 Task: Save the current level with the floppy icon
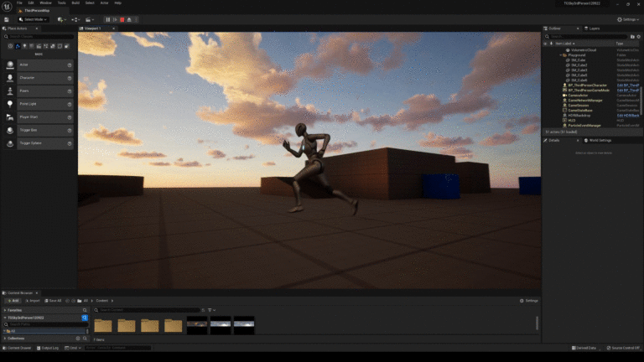point(6,19)
